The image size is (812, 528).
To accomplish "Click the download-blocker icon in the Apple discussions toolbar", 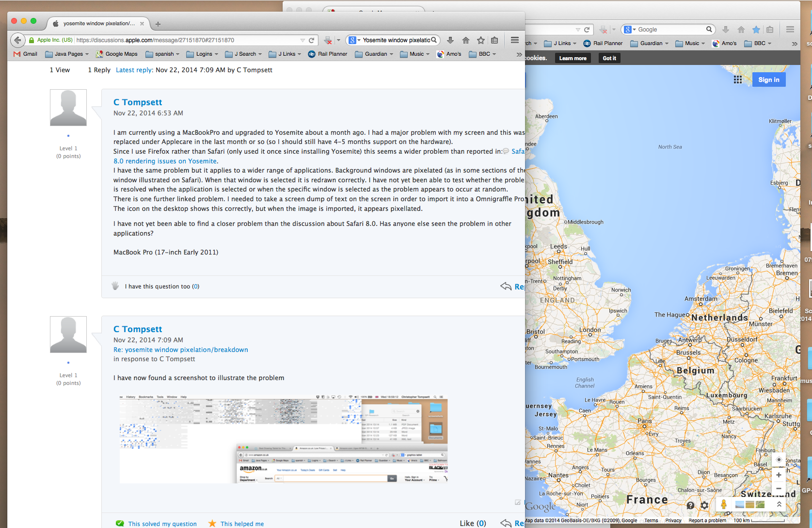I will [x=328, y=40].
